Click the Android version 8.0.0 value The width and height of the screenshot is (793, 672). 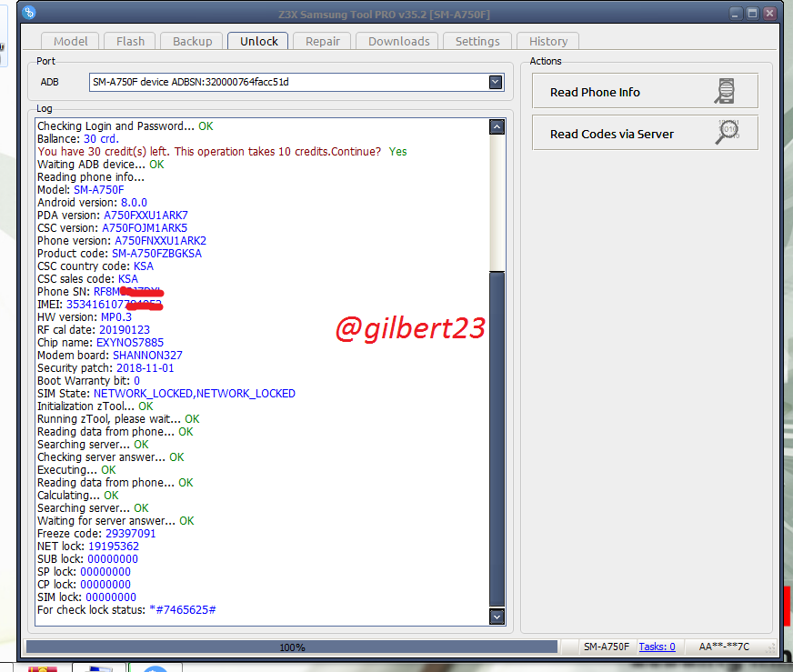pos(134,202)
